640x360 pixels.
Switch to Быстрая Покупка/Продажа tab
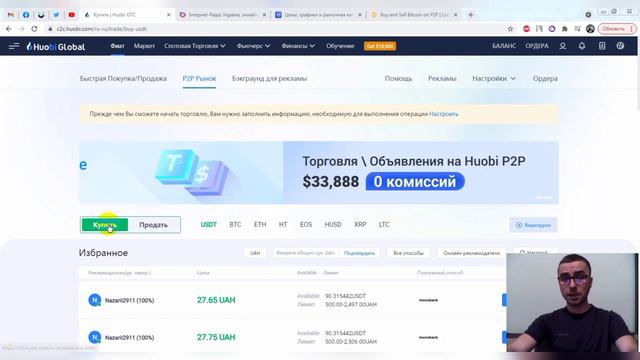click(x=123, y=78)
